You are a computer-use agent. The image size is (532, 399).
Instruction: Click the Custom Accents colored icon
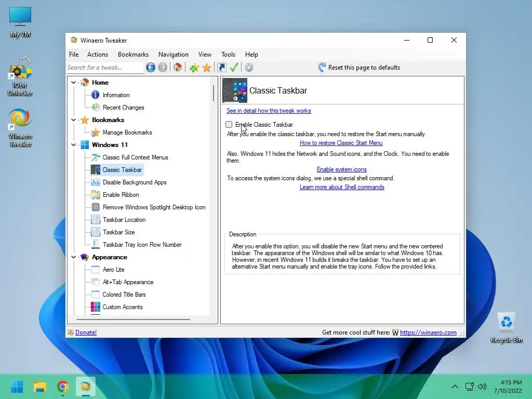96,307
